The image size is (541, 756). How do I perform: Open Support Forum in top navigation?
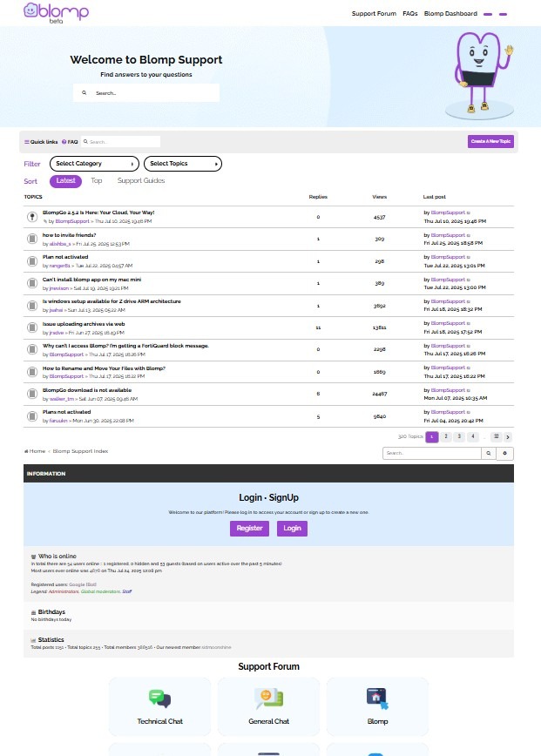(x=374, y=14)
